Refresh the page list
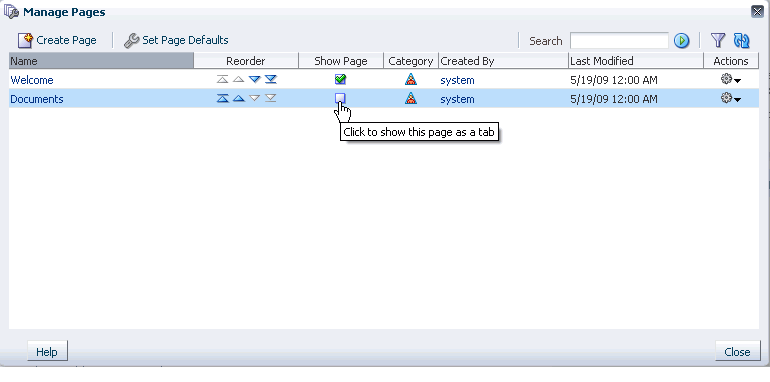The width and height of the screenshot is (770, 382). point(741,40)
